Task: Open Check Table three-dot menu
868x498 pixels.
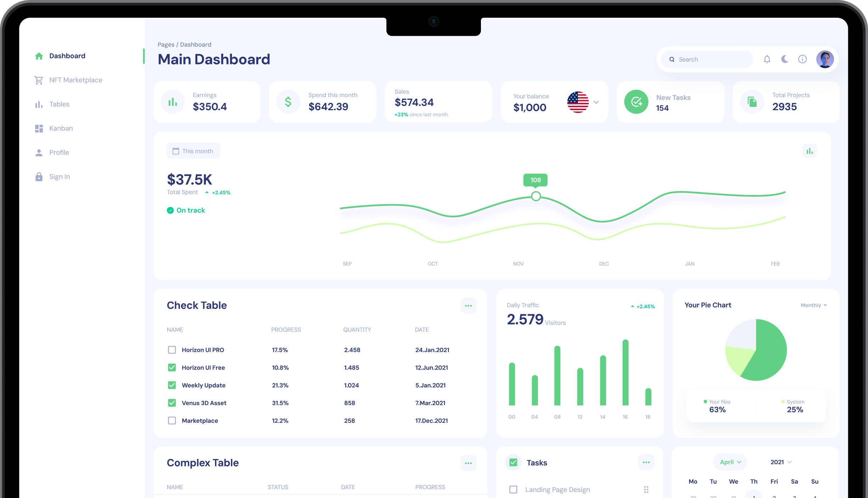Action: 469,306
